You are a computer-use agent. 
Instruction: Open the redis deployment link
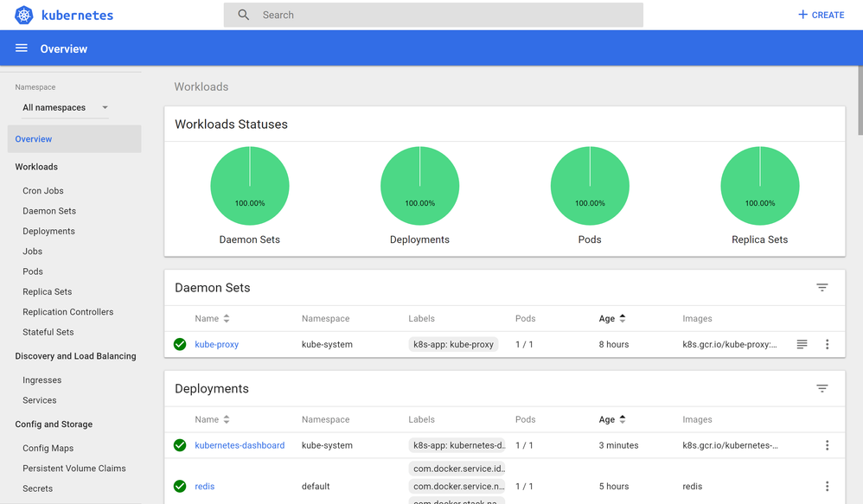[204, 487]
